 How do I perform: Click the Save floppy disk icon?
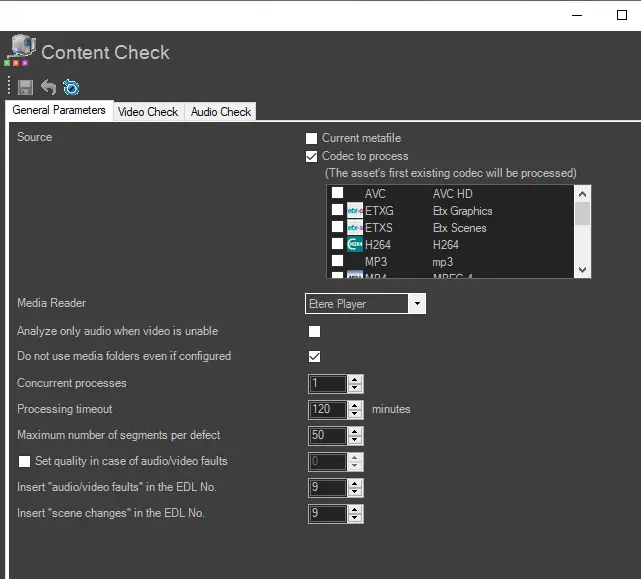(x=26, y=88)
